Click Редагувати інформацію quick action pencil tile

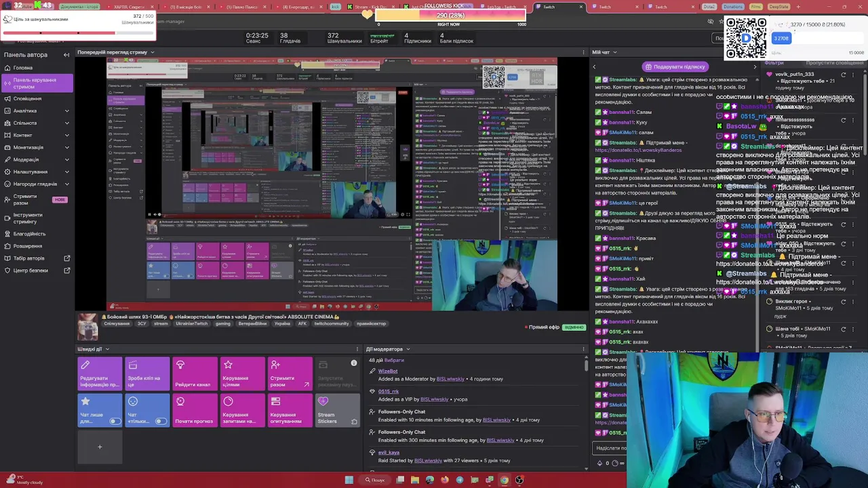[x=100, y=373]
